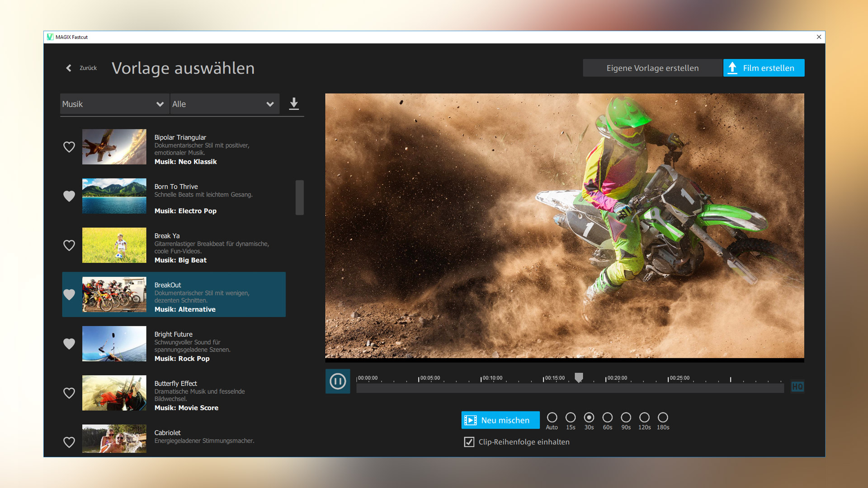
Task: Click the download templates icon
Action: tap(294, 104)
